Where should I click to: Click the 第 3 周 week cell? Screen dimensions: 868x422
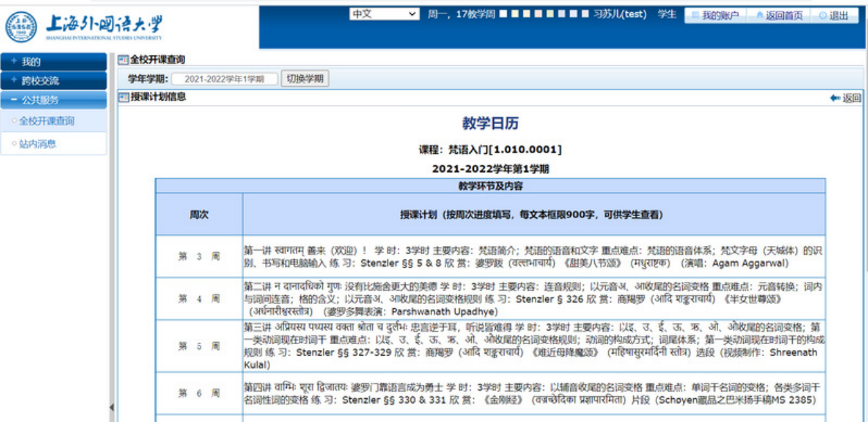tap(199, 257)
